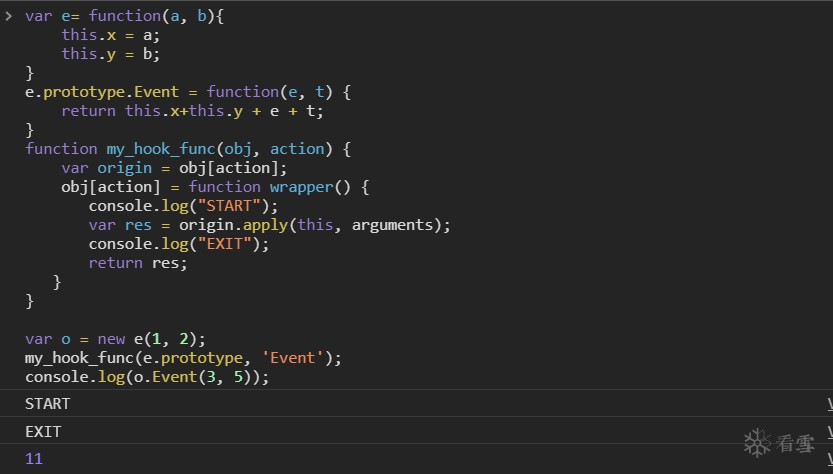Click the 'return res;' line

(x=138, y=263)
